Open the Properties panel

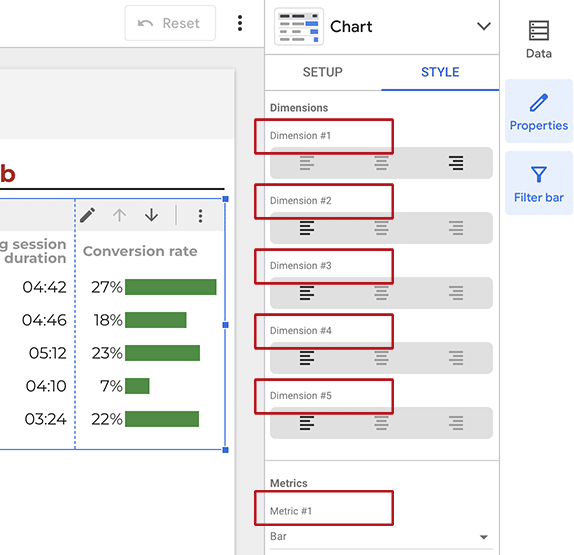coord(538,111)
